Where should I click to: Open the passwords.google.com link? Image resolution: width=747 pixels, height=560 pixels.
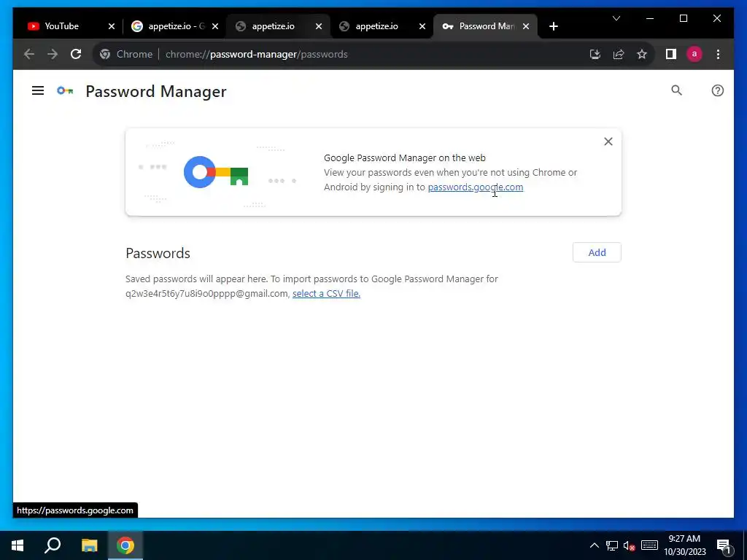click(x=476, y=187)
